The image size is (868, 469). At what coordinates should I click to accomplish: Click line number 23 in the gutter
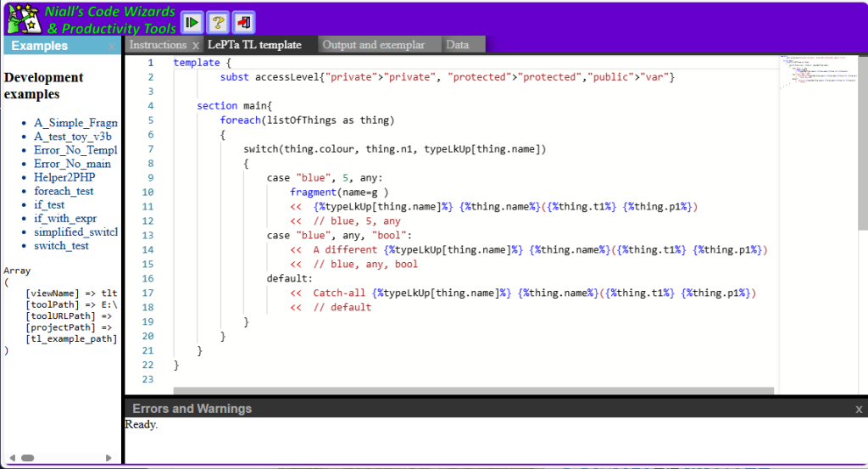pyautogui.click(x=147, y=380)
